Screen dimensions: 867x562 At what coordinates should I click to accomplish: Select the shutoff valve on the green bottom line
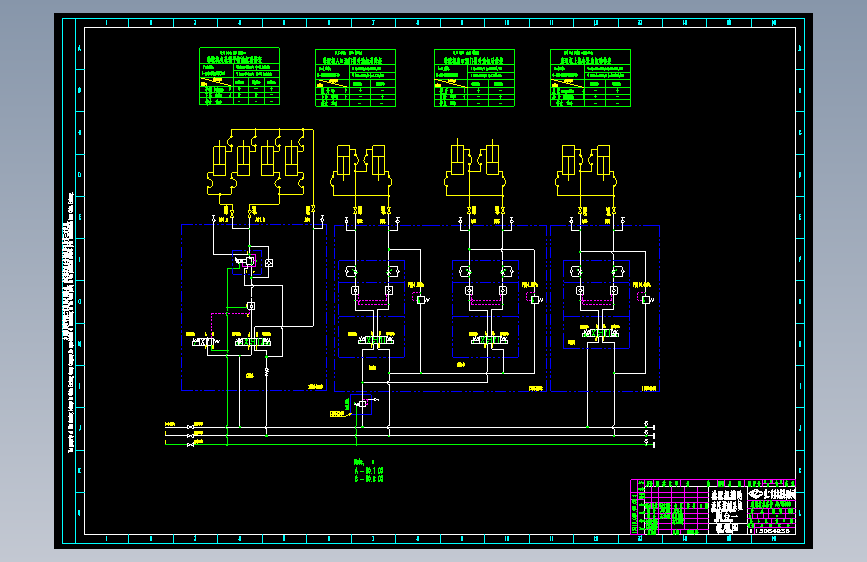coord(190,444)
